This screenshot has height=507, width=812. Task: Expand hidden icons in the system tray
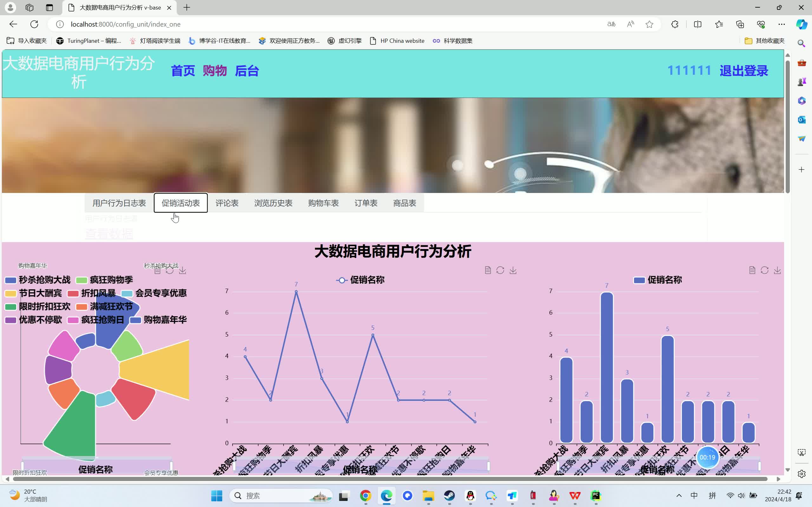coord(679,496)
